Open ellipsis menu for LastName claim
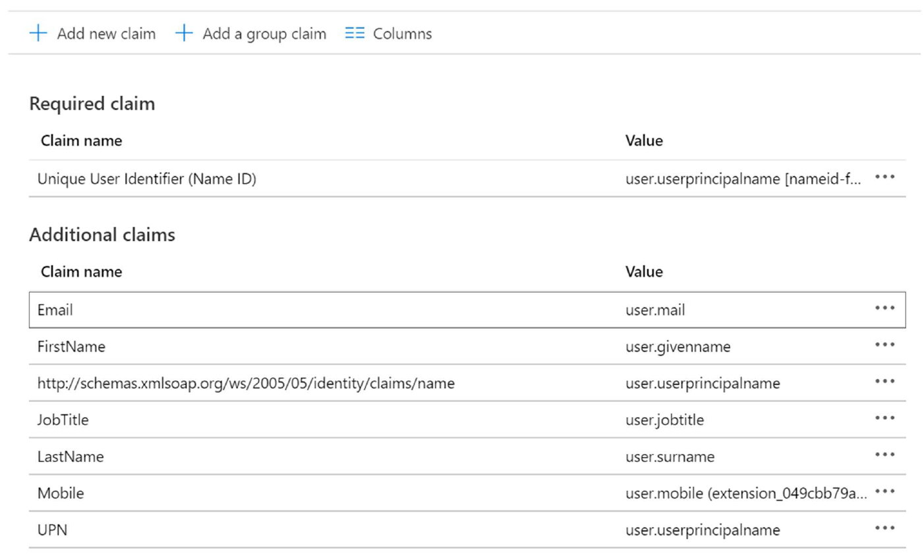Image resolution: width=924 pixels, height=560 pixels. (x=884, y=455)
